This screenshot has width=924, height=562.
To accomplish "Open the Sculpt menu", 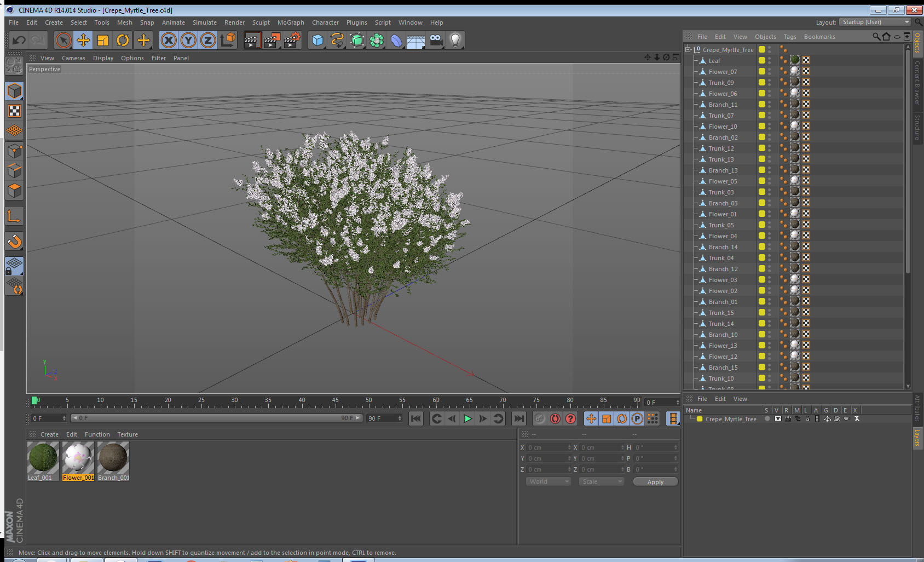I will 261,22.
